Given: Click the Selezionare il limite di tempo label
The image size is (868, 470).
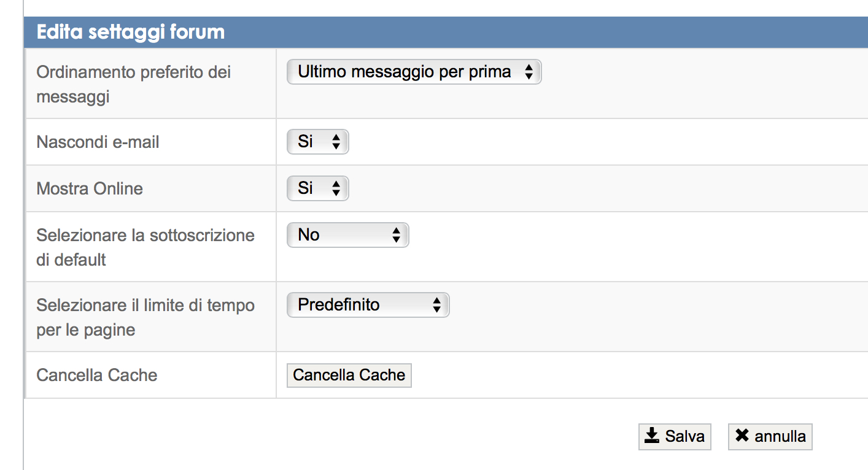Looking at the screenshot, I should click(x=145, y=317).
